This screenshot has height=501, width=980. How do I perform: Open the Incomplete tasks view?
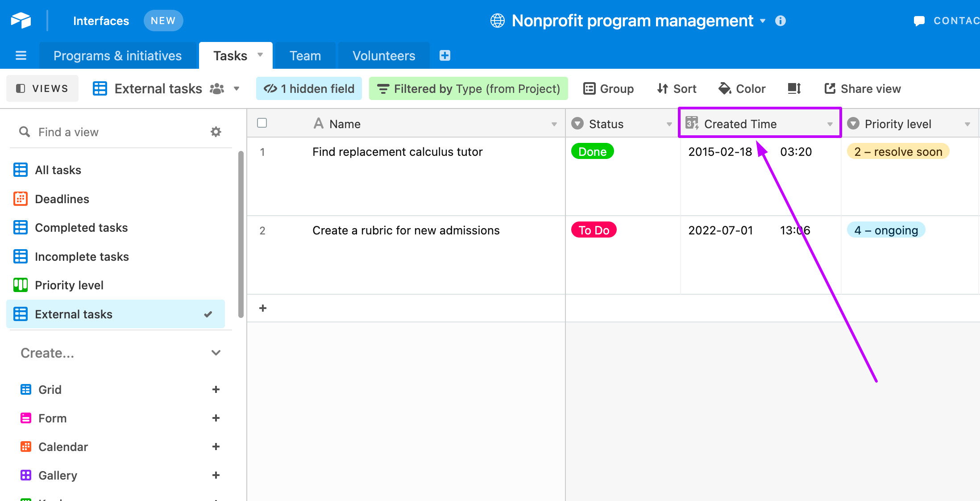click(116, 256)
